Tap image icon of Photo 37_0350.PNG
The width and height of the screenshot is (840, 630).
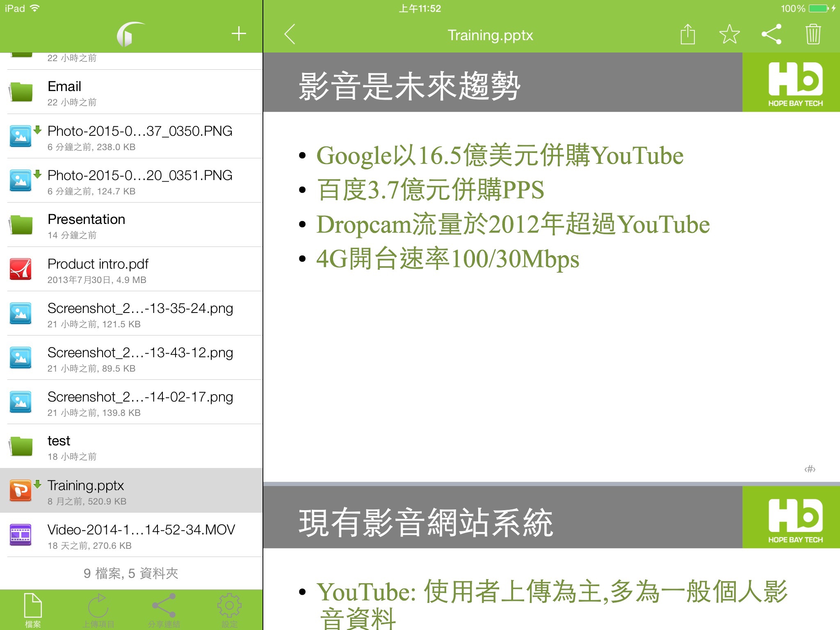click(x=21, y=136)
